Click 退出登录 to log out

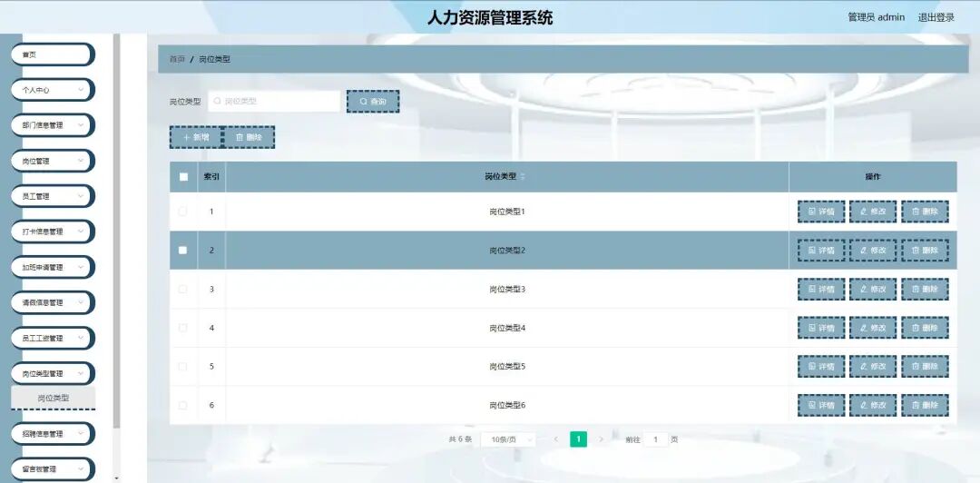[936, 17]
